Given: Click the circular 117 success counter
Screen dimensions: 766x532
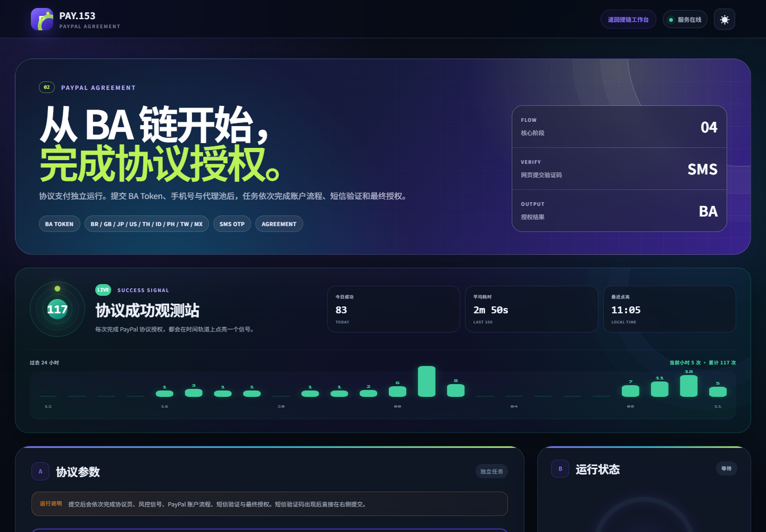Looking at the screenshot, I should click(57, 309).
